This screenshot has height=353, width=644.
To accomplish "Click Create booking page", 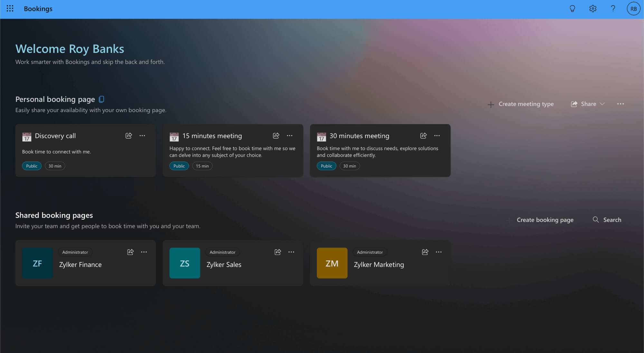I will [545, 220].
